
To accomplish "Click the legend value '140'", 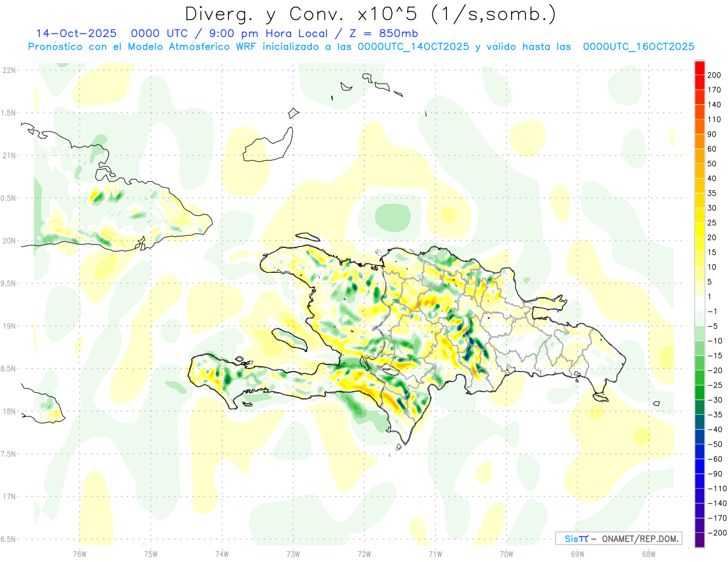I will click(x=715, y=105).
